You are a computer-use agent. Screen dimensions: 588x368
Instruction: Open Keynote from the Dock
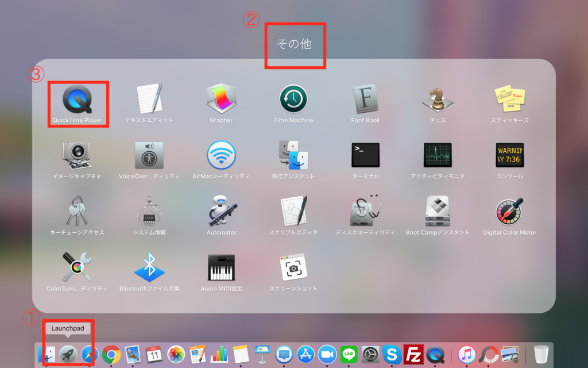pyautogui.click(x=262, y=354)
